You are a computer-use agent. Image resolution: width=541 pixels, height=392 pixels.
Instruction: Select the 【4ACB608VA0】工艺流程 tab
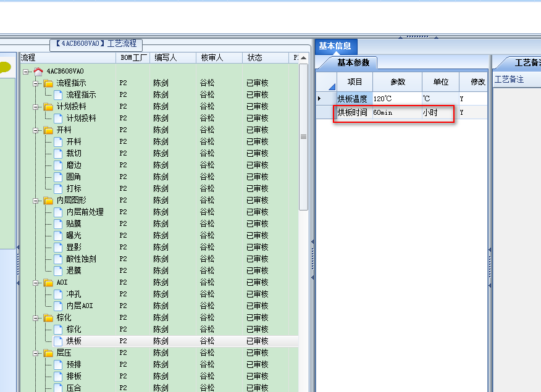tap(96, 44)
